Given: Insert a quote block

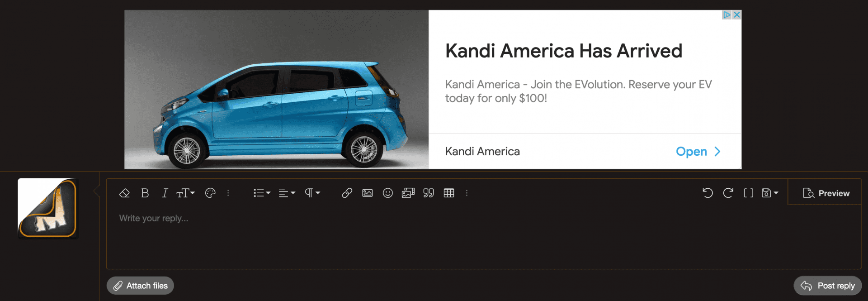Looking at the screenshot, I should pos(429,193).
